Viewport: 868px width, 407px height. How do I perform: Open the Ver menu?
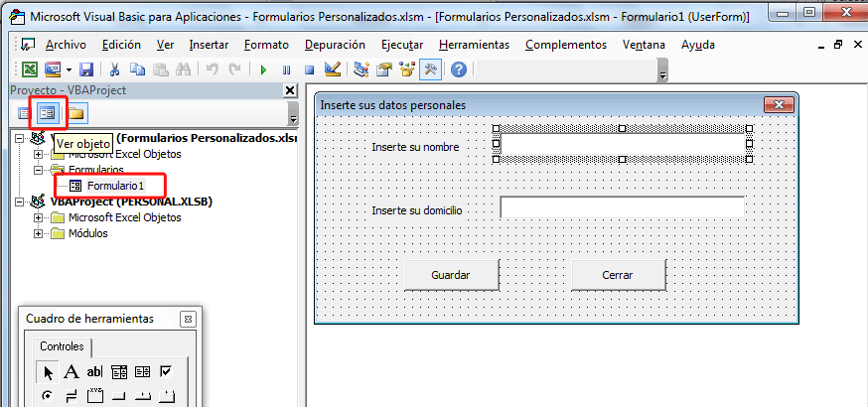165,45
